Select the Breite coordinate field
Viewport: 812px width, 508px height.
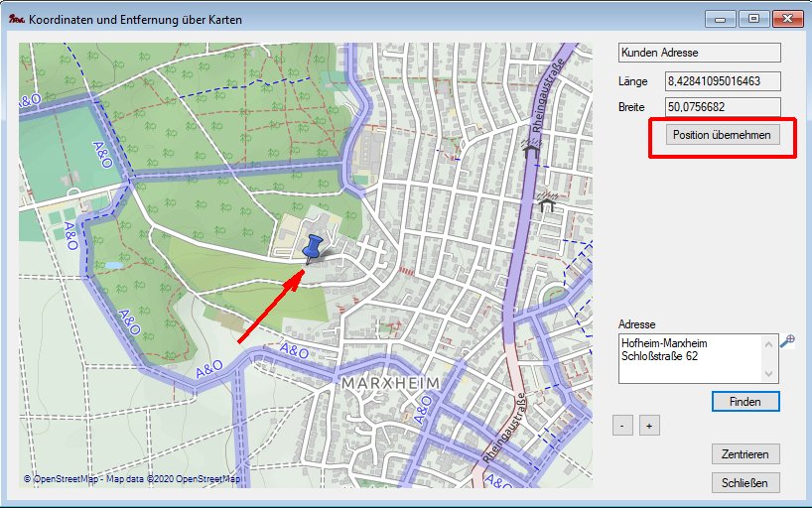pyautogui.click(x=722, y=107)
